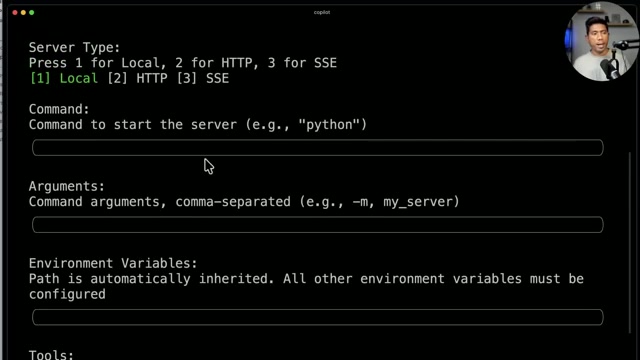
Task: Click into the Arguments input field
Action: pyautogui.click(x=318, y=224)
